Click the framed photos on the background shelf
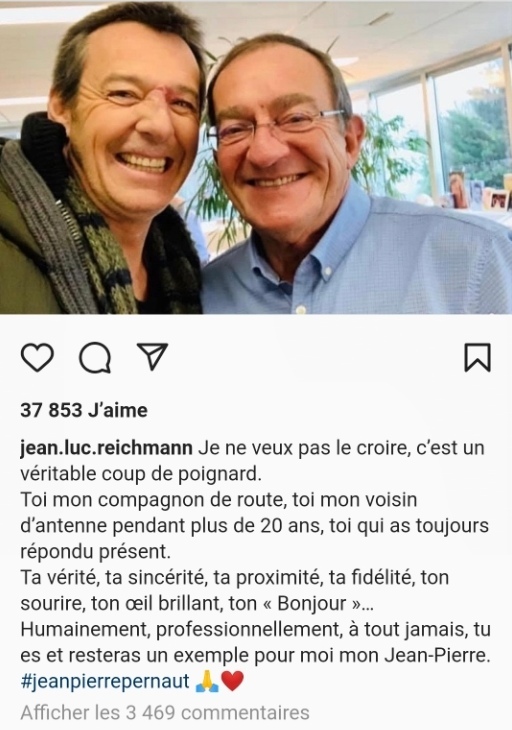Screen dimensions: 512x730 point(479,192)
